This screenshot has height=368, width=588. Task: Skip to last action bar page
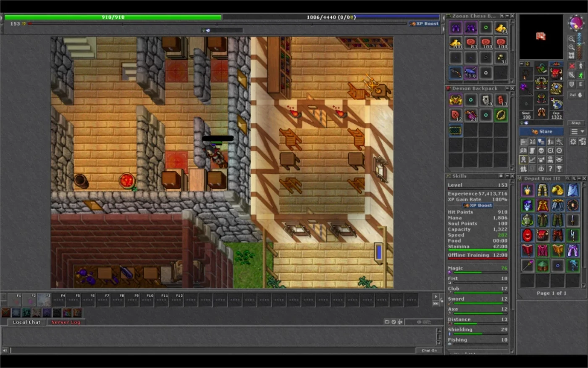point(436,303)
